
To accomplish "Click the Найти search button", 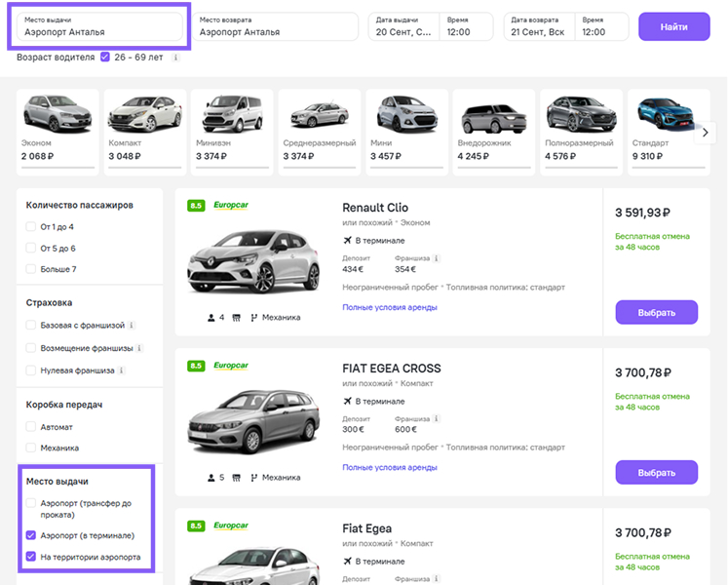I will [x=674, y=27].
